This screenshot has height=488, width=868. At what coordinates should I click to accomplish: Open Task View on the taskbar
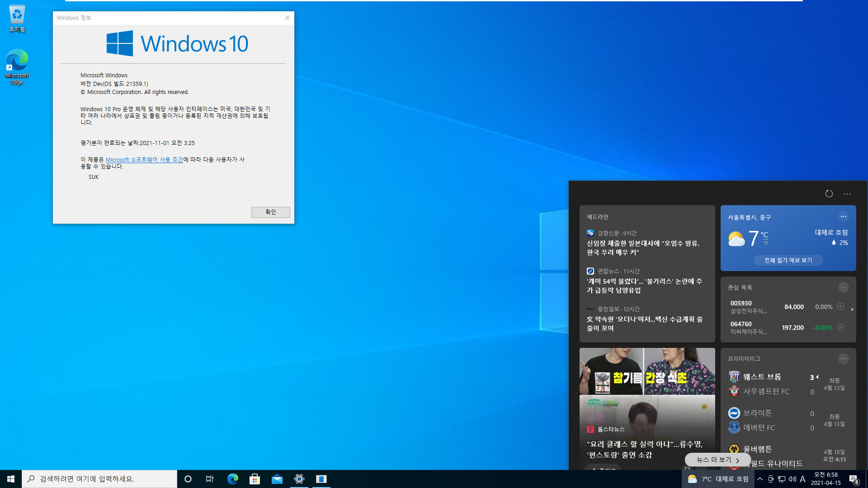click(210, 479)
